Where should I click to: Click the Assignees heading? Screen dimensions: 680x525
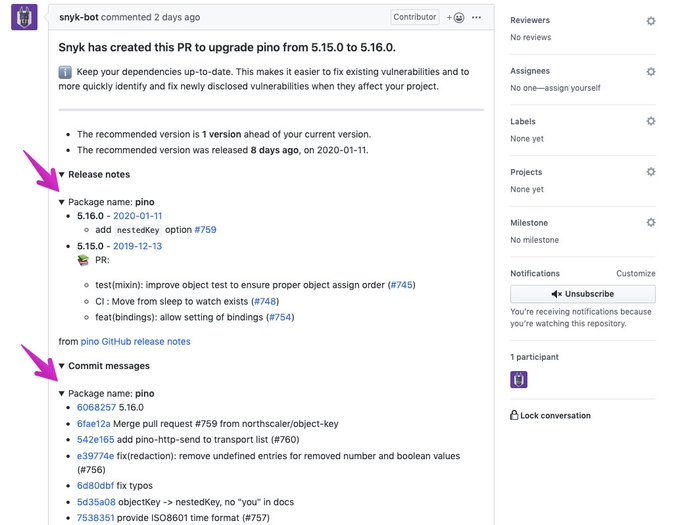coord(530,71)
